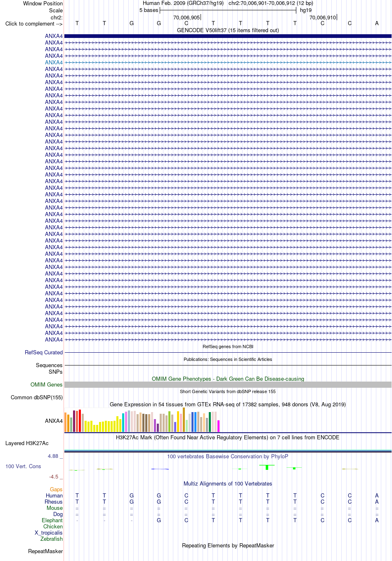392x561 pixels.
Task: Click the 70,006,910 ruler position
Action: 323,17
